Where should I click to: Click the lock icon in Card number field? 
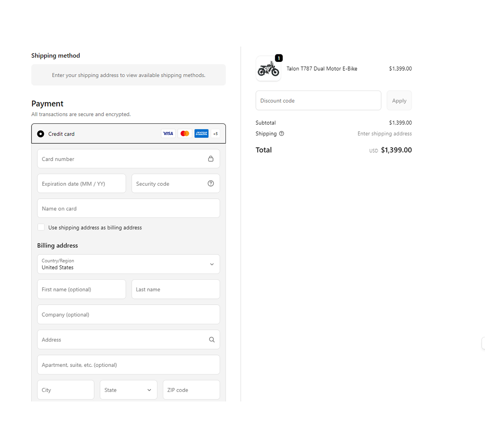pos(211,159)
